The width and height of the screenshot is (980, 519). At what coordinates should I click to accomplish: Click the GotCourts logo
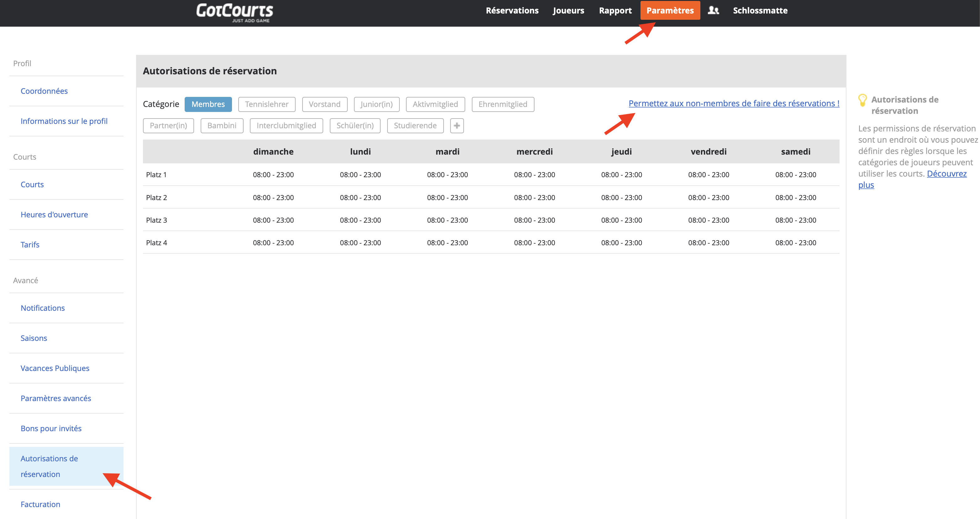coord(234,13)
